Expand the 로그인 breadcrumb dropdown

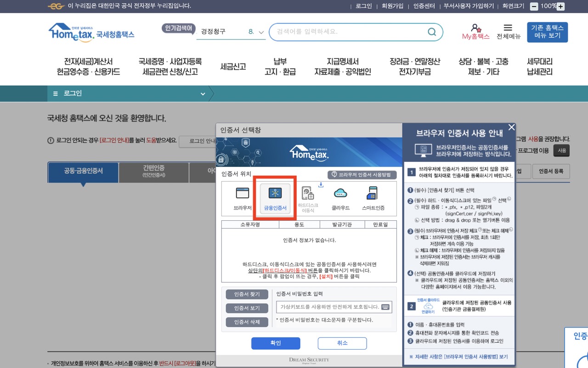[x=203, y=94]
